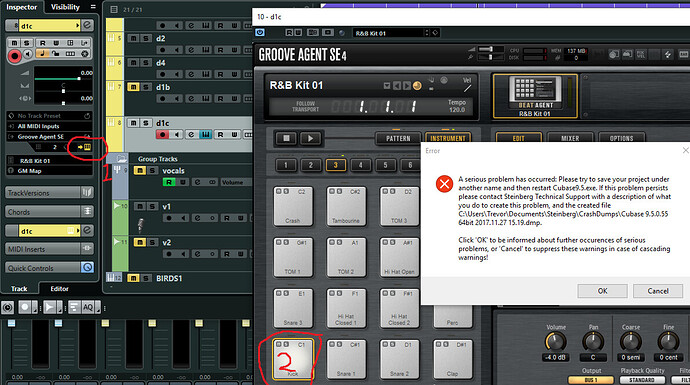Adjust the Inspector pan slider
The height and width of the screenshot is (385, 690).
63,91
